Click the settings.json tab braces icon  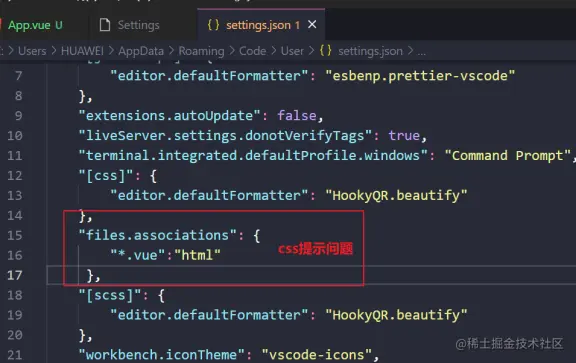click(213, 25)
